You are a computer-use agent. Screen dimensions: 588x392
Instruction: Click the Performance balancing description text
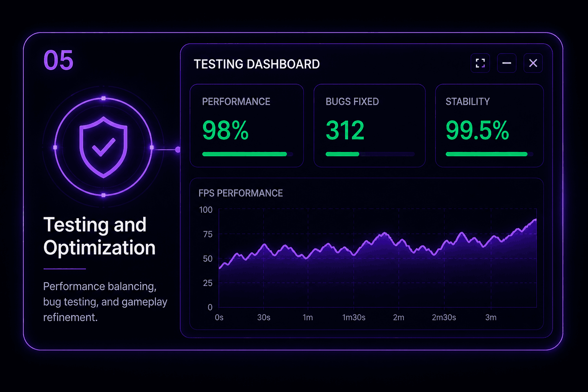pos(105,302)
